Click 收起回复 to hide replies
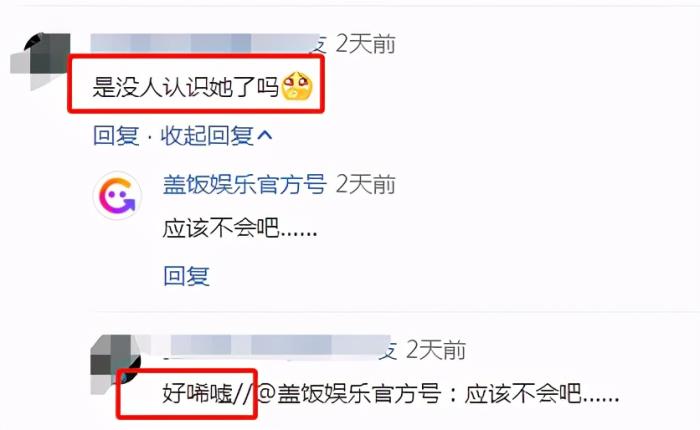 [207, 135]
